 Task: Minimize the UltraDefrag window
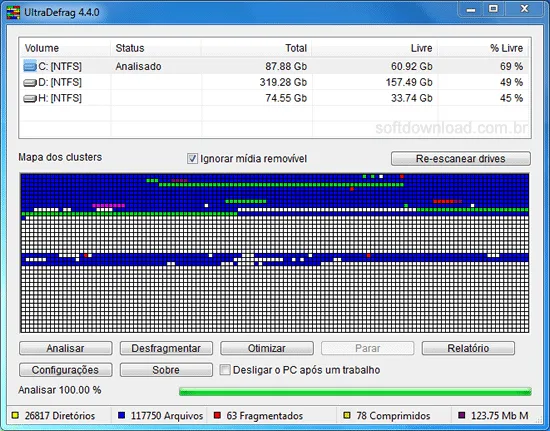(x=471, y=9)
